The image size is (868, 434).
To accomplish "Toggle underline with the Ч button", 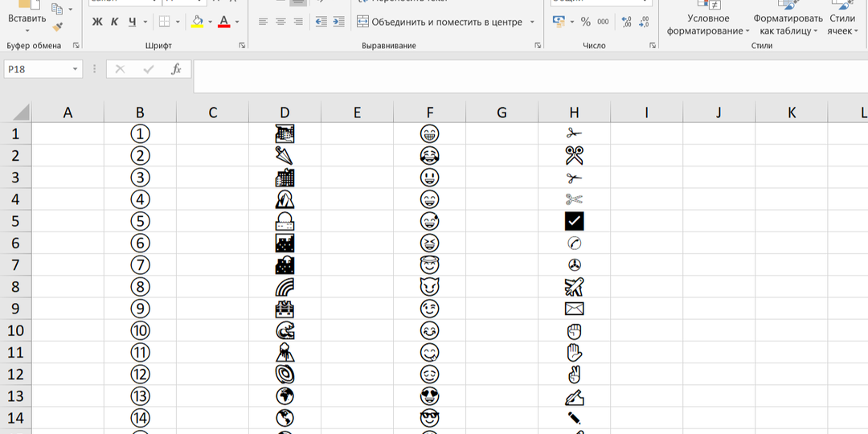I will (133, 22).
